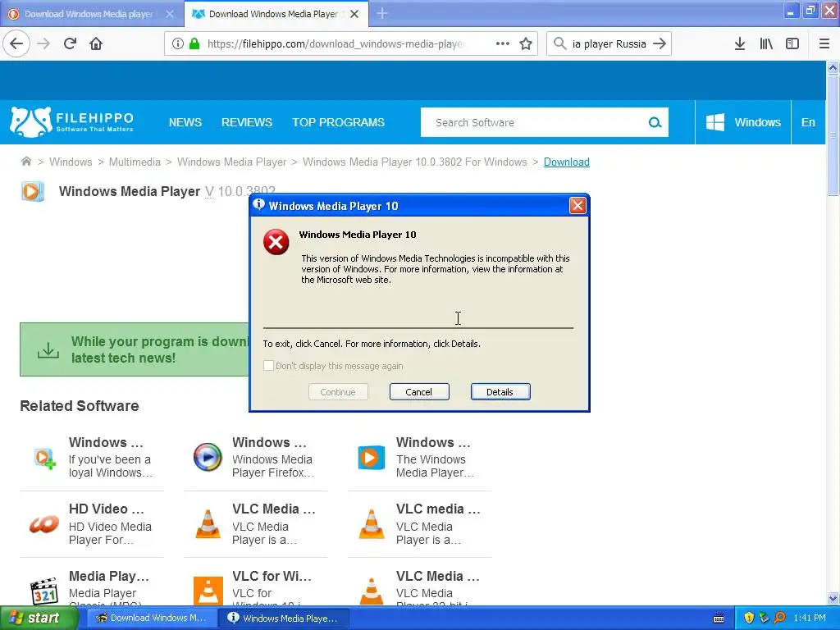Tick Don't display this message again
The height and width of the screenshot is (630, 840).
click(268, 365)
